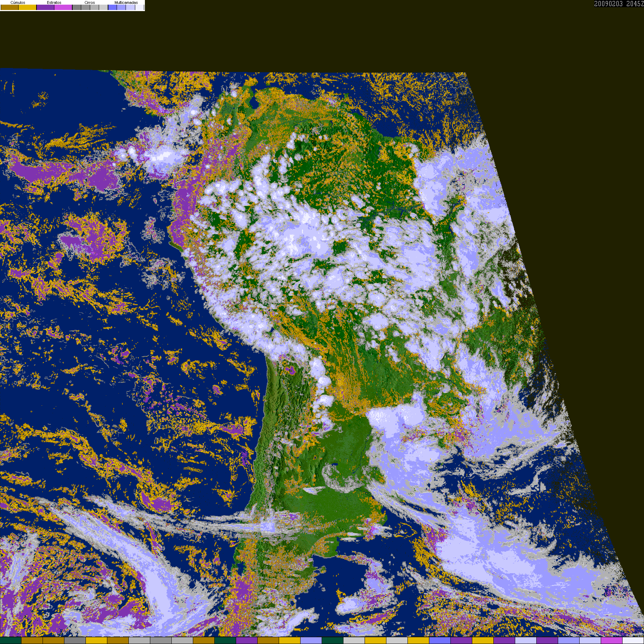644x644 pixels.
Task: Click the brown Cúmulos legend swatch
Action: 10,7
